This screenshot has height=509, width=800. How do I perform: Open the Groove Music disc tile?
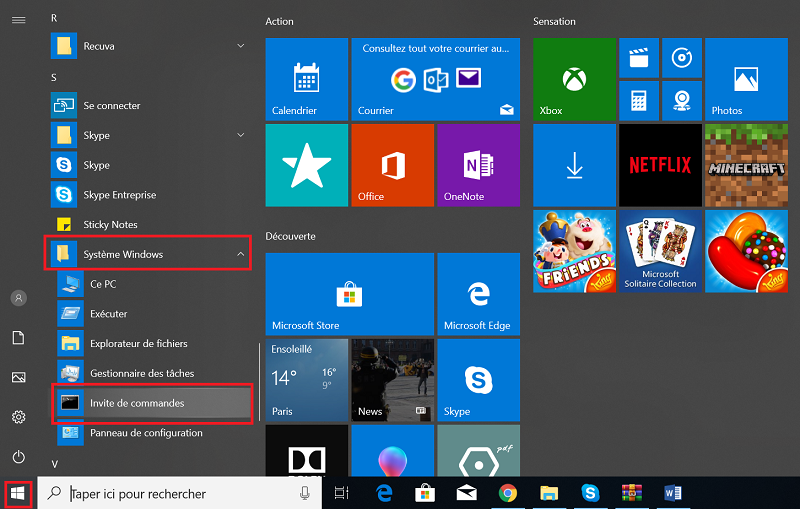pyautogui.click(x=682, y=58)
